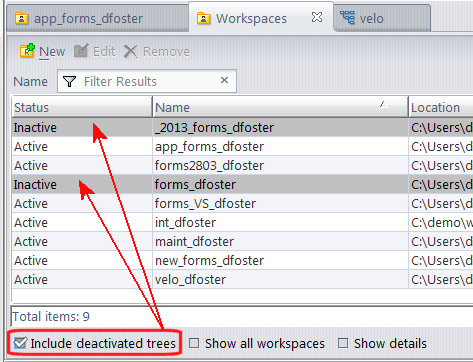Select the forms_VS_dfoster workspace row
This screenshot has width=473, height=362.
coord(242,203)
